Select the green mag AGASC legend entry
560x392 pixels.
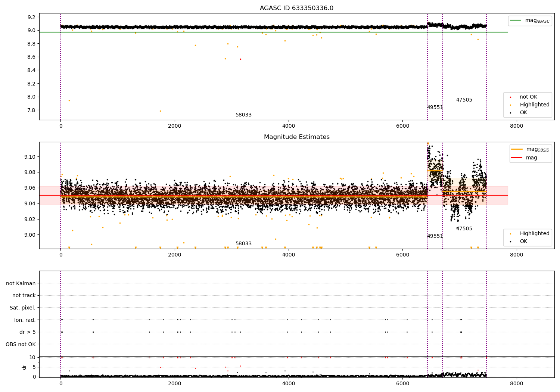coord(530,21)
